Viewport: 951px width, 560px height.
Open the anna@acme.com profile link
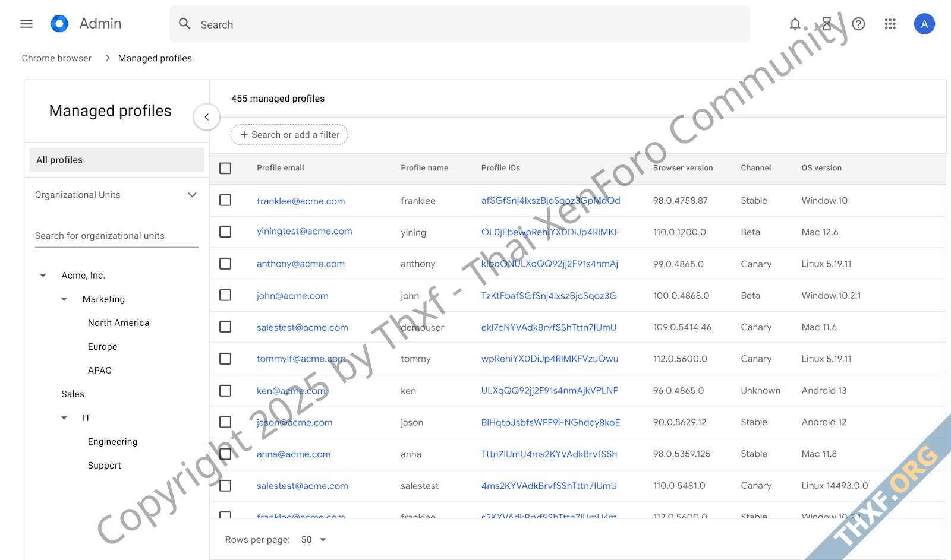pyautogui.click(x=294, y=454)
